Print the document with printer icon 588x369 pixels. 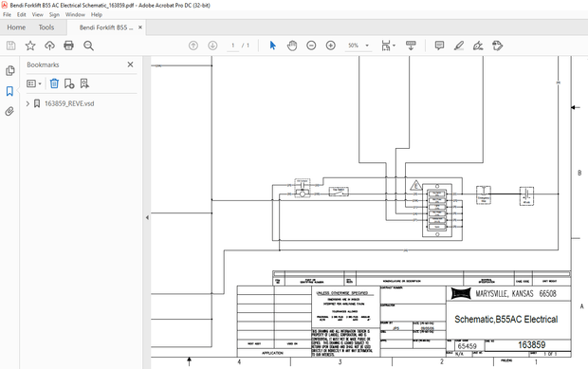click(x=68, y=46)
